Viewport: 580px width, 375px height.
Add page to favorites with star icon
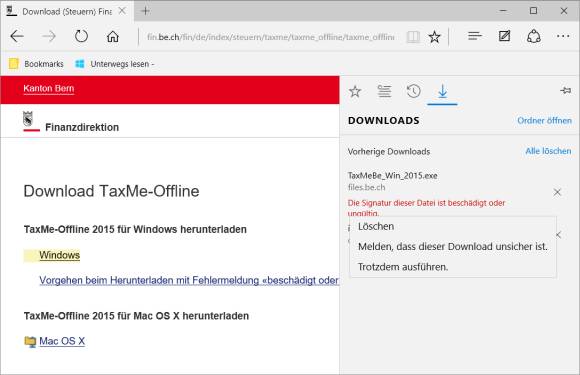[x=435, y=37]
